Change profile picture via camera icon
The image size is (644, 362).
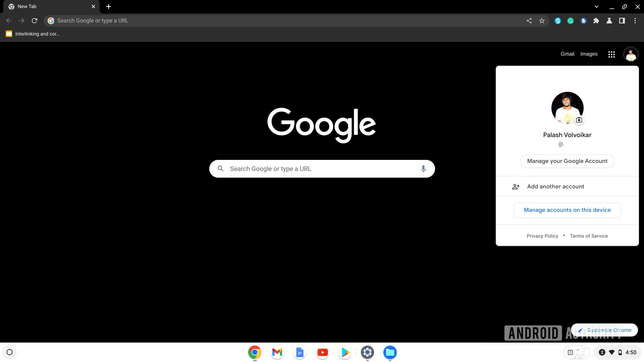[x=579, y=120]
